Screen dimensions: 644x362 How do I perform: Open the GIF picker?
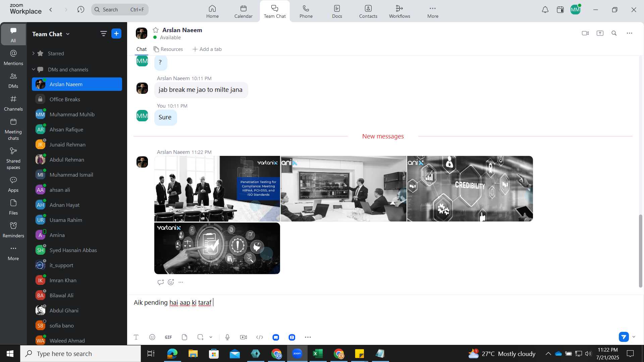point(168,337)
